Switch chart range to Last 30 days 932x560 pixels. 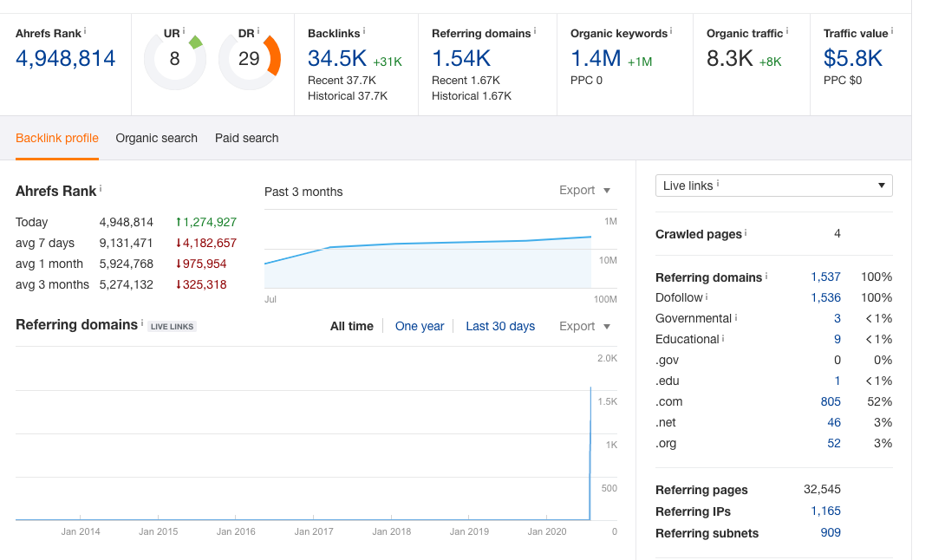500,326
